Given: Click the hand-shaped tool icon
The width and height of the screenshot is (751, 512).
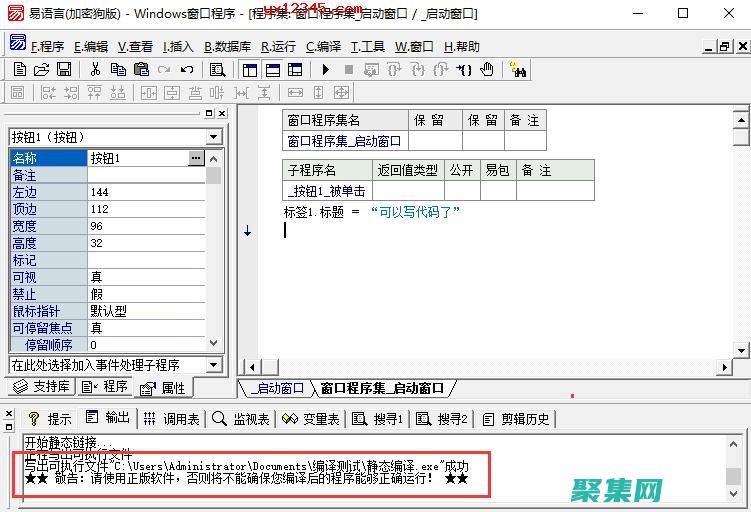Looking at the screenshot, I should 487,70.
